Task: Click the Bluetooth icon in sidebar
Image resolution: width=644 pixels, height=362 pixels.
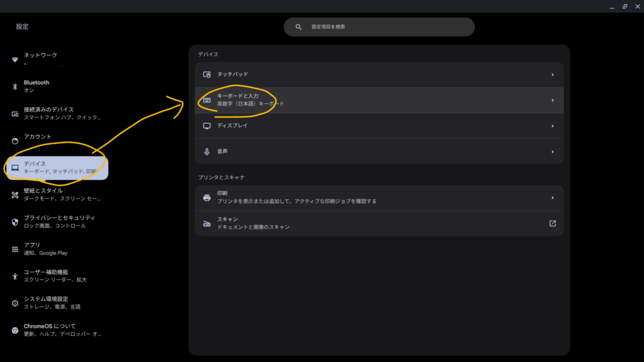Action: click(x=15, y=87)
